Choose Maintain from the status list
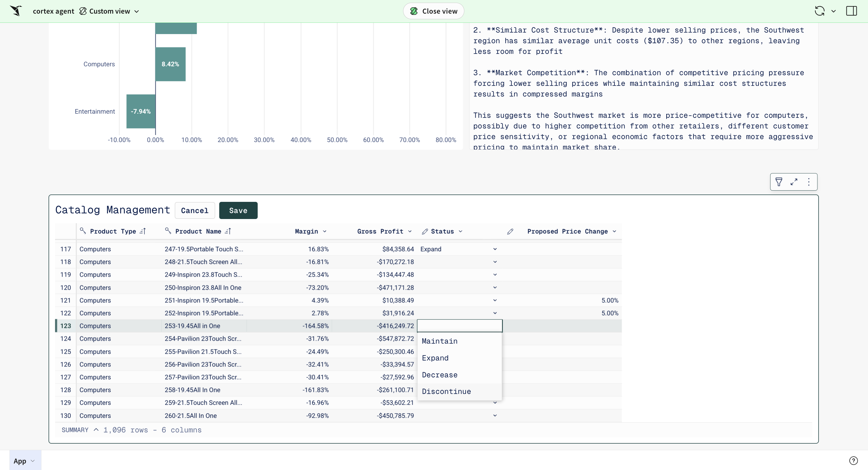Screen dimensions: 868x470 pyautogui.click(x=439, y=341)
